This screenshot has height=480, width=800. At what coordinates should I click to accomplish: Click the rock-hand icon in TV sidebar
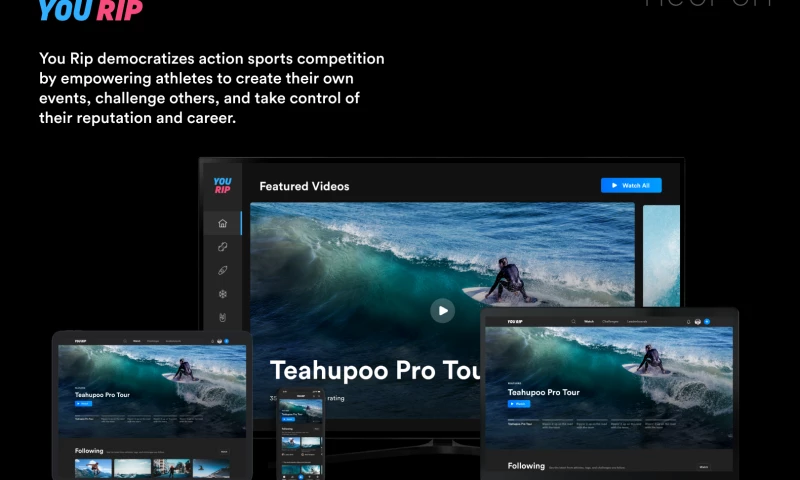(x=222, y=318)
